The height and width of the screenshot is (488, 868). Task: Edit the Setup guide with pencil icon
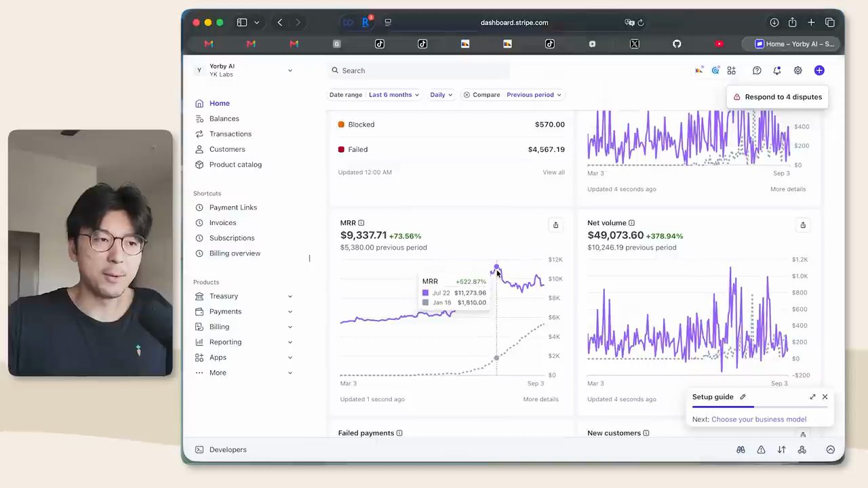(x=743, y=397)
